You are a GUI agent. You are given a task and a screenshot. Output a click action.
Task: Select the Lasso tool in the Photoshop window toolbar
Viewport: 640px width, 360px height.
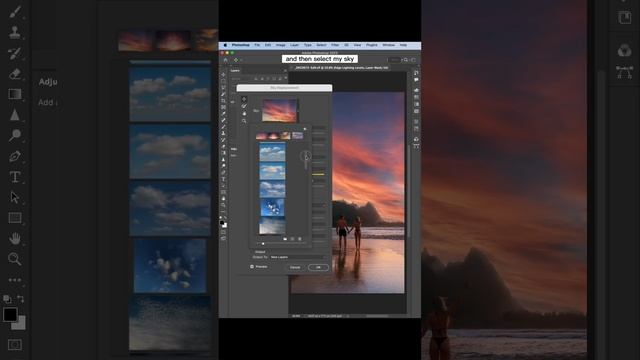[223, 88]
